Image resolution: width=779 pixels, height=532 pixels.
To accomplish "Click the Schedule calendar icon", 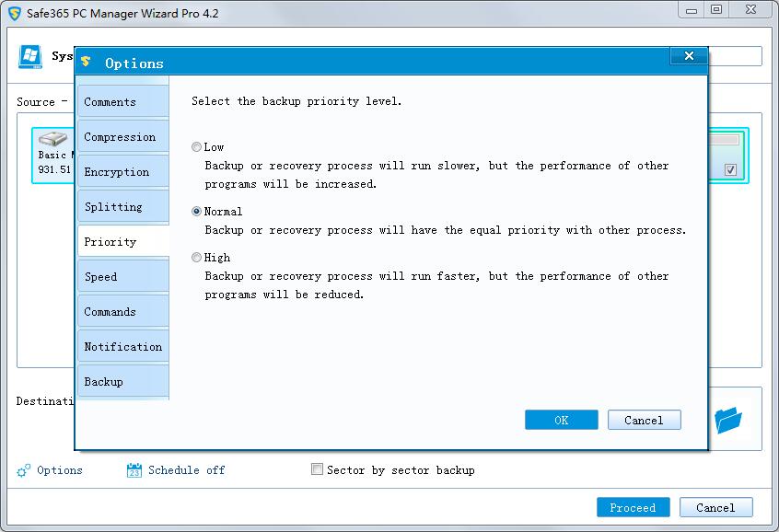I will [134, 470].
